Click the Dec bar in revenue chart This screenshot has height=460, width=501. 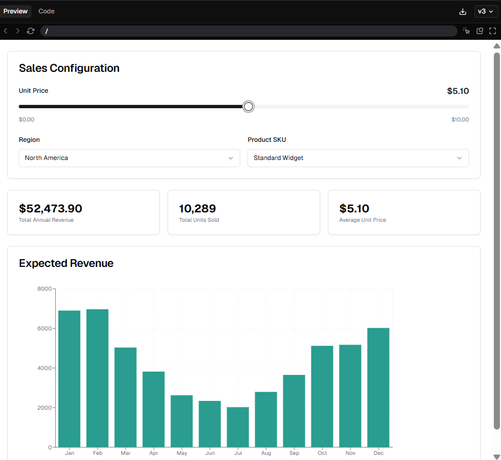378,387
